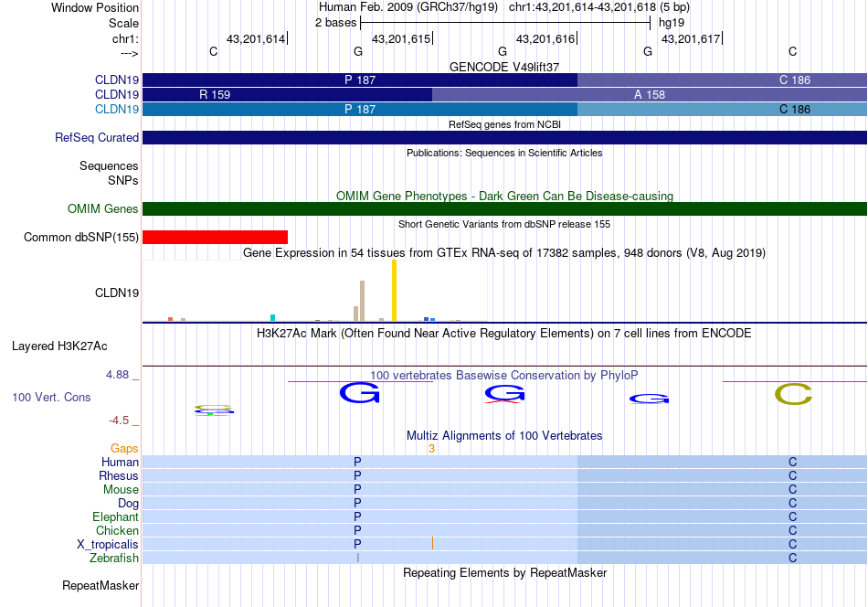Click the RefSeq Curated dark blue bar
Image resolution: width=868 pixels, height=607 pixels.
[x=505, y=137]
